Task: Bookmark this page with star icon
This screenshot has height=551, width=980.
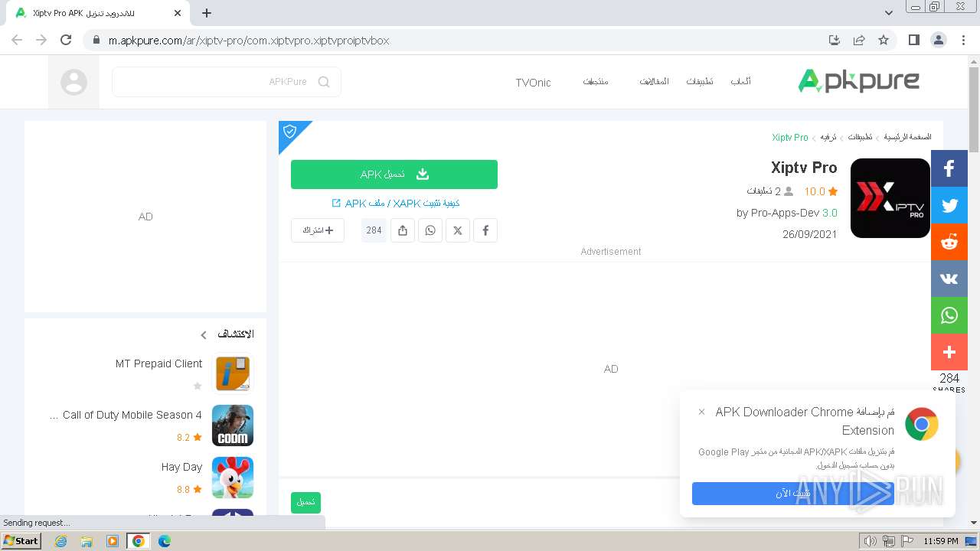Action: coord(884,40)
